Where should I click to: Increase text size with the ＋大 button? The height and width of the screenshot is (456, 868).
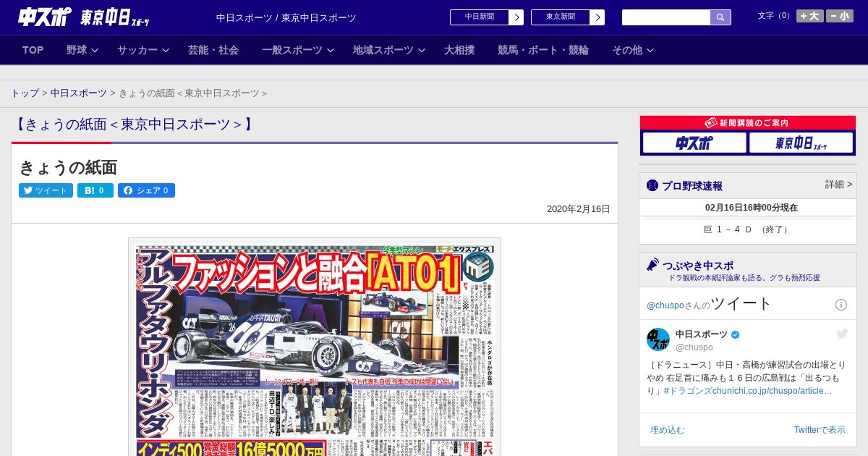(810, 16)
